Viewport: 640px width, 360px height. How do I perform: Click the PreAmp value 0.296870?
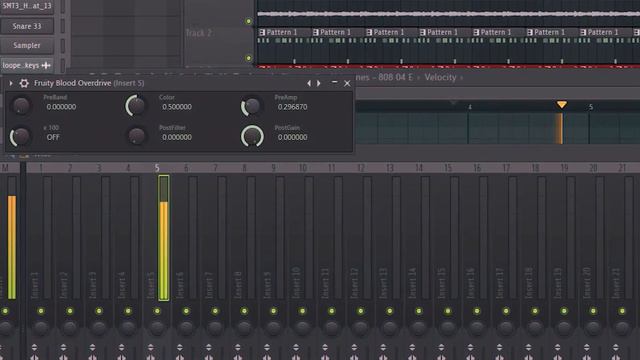292,107
